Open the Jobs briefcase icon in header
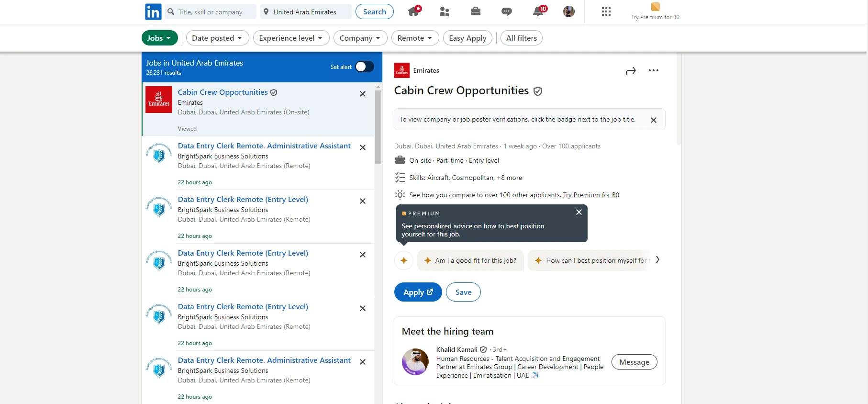The height and width of the screenshot is (404, 868). coord(476,11)
